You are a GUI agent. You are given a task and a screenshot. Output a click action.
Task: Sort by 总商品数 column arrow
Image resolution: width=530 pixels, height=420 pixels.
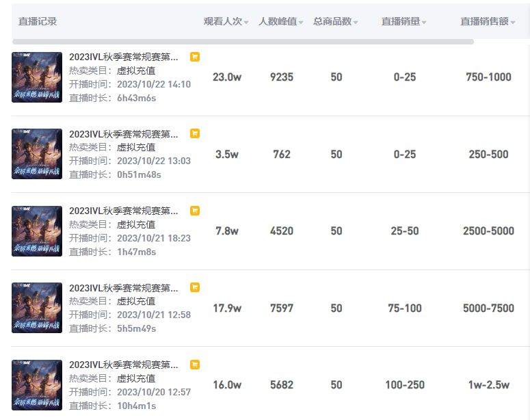click(356, 23)
